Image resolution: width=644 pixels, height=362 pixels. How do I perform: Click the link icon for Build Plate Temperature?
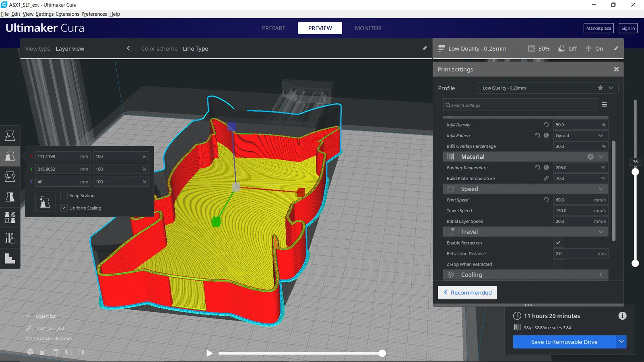[x=546, y=178]
